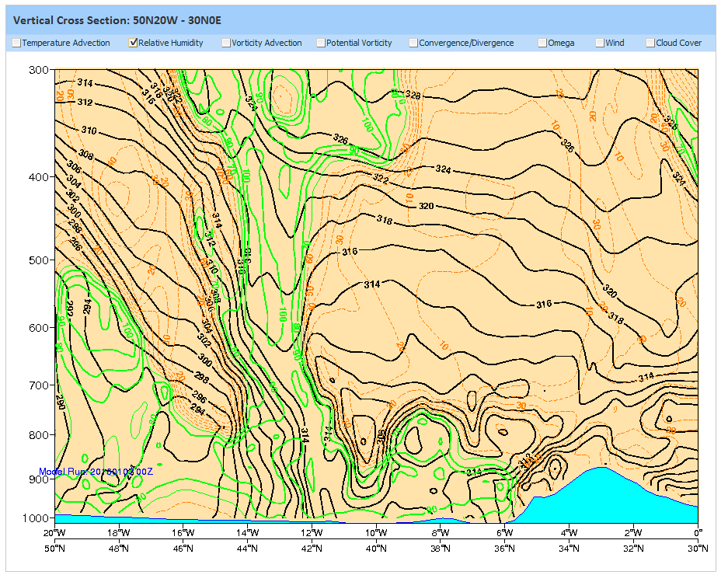Image resolution: width=728 pixels, height=582 pixels.
Task: Uncheck the Relative Humidity checkbox
Action: point(134,44)
